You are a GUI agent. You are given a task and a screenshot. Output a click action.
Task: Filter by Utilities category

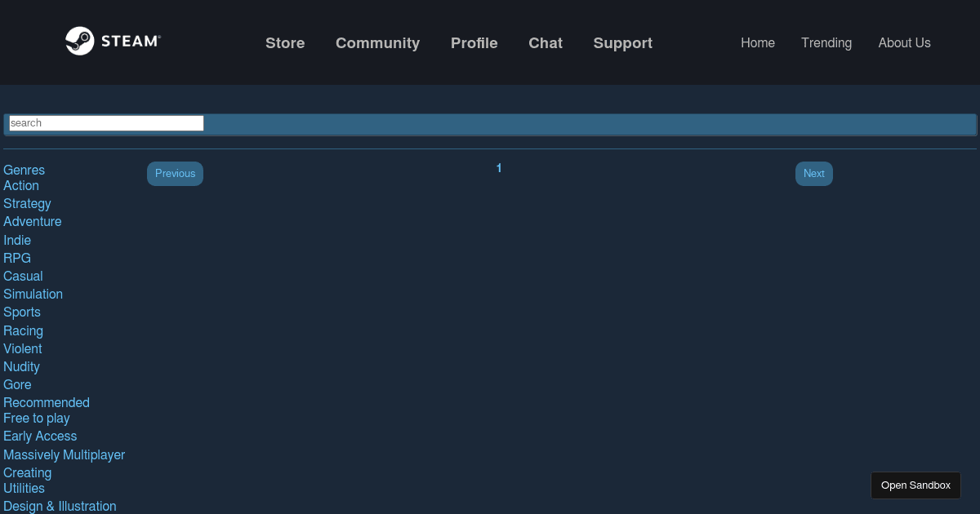point(24,488)
